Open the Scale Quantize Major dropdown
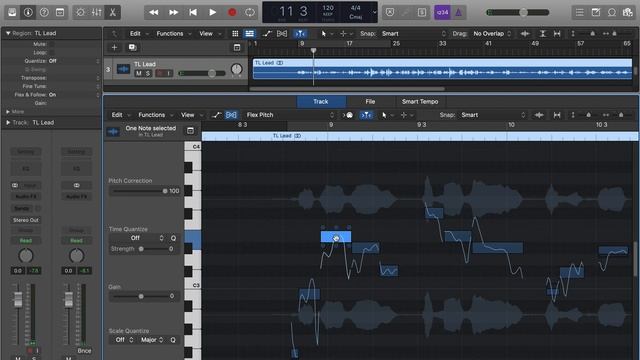Screen dimensions: 640x360 point(152,340)
